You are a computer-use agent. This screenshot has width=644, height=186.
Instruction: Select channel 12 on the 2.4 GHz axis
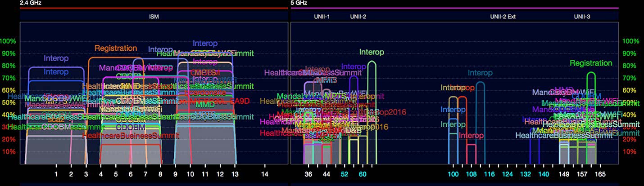click(220, 173)
